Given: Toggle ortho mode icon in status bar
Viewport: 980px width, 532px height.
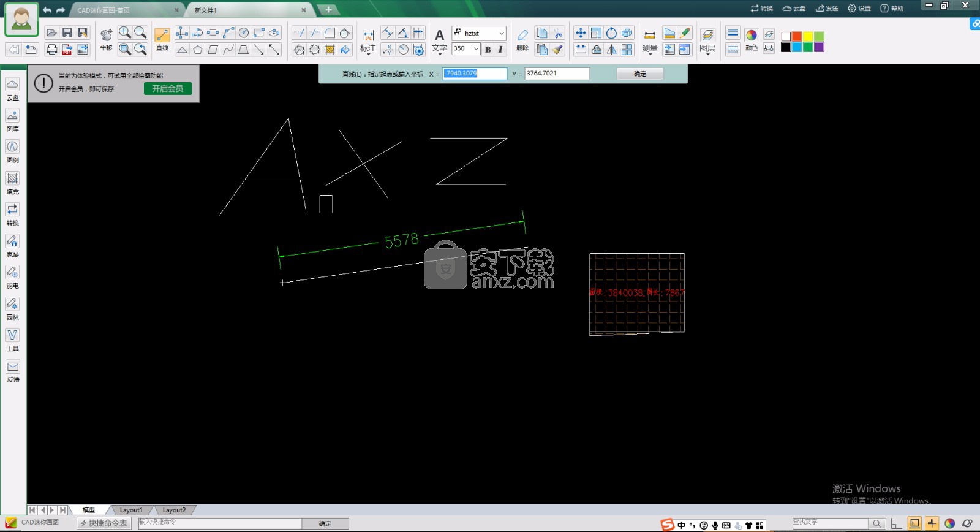Looking at the screenshot, I should pyautogui.click(x=896, y=523).
